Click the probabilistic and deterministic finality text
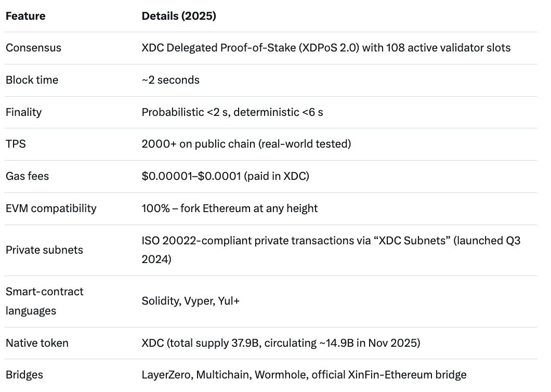The image size is (551, 392). point(232,112)
